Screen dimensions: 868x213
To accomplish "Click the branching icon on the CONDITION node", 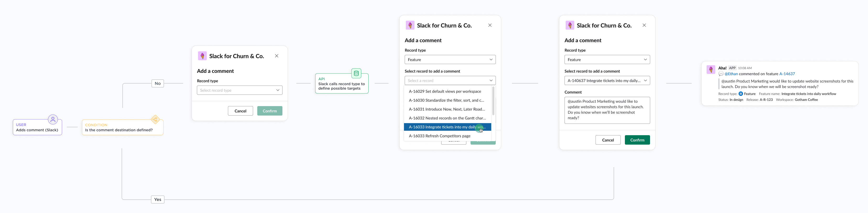I will tap(155, 119).
